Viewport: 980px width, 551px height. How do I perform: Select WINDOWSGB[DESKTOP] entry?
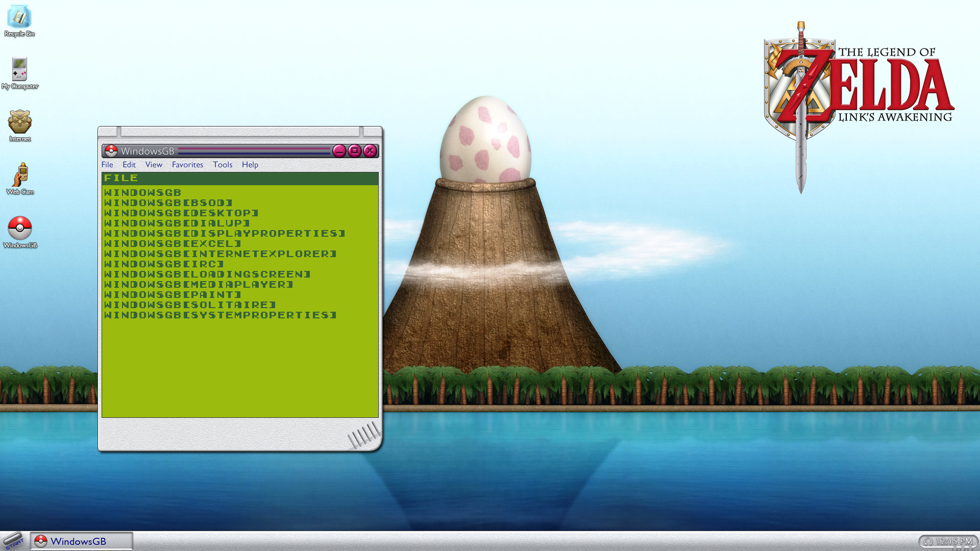tap(181, 213)
